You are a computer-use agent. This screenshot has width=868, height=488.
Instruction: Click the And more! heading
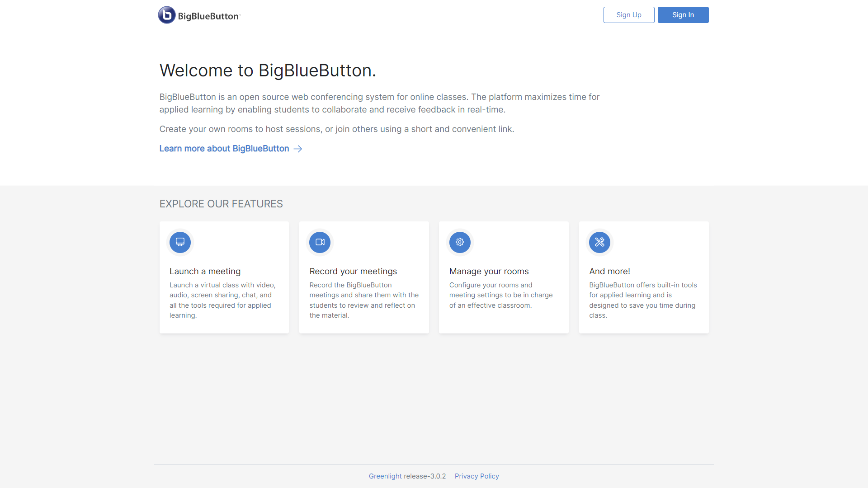tap(610, 271)
